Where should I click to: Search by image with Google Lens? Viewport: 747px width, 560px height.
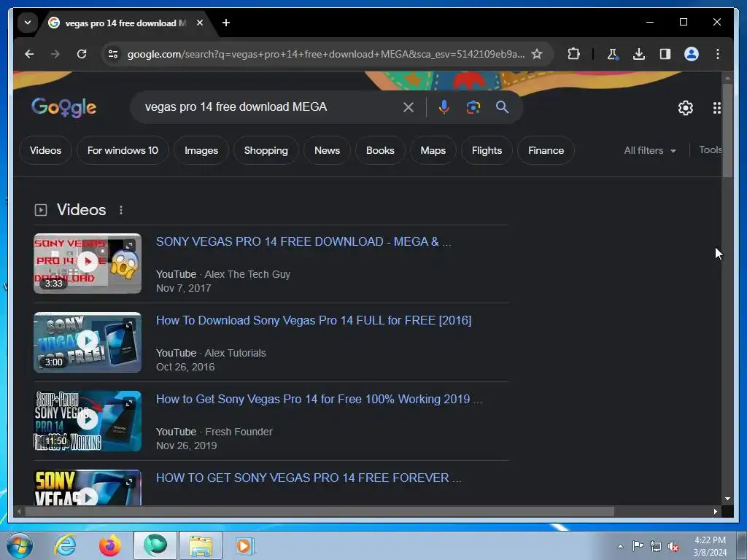point(473,107)
